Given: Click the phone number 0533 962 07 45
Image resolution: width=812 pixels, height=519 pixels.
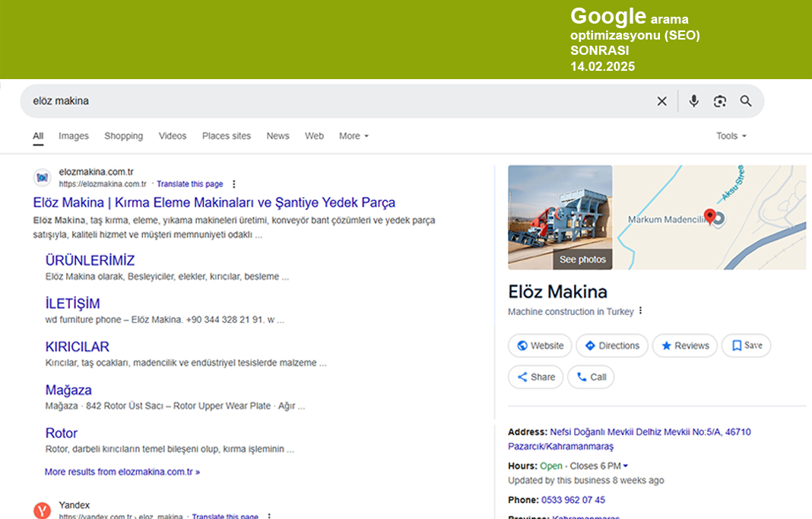Looking at the screenshot, I should 573,500.
